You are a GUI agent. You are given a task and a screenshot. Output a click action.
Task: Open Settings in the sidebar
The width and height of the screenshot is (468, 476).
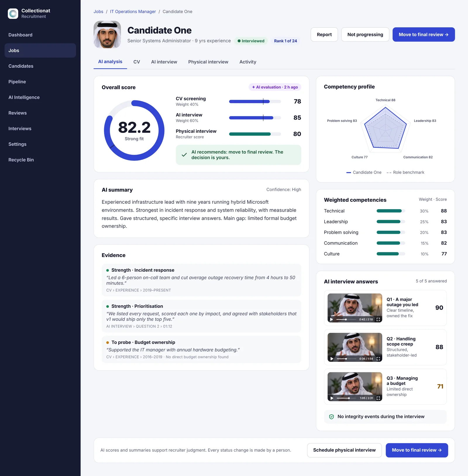point(40,144)
